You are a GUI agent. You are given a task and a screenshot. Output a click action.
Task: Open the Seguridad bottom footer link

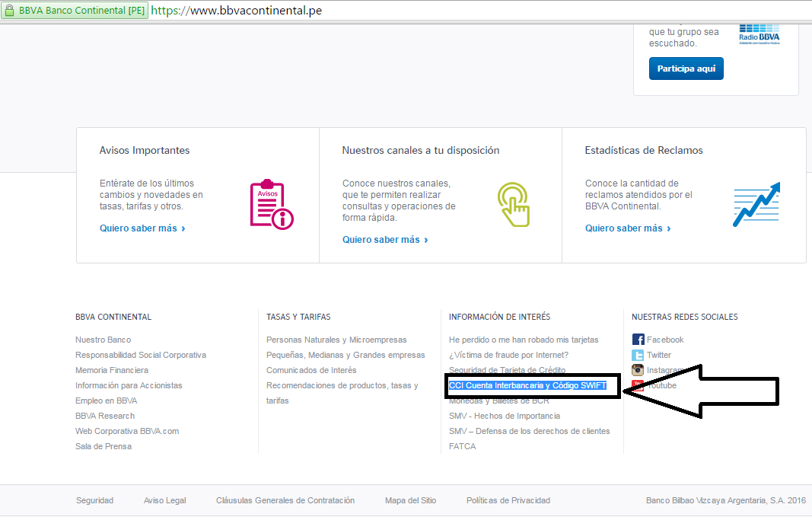coord(95,500)
